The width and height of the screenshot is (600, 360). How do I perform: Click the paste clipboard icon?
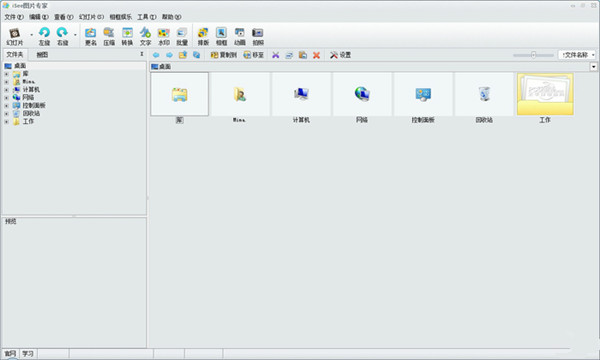coord(303,55)
